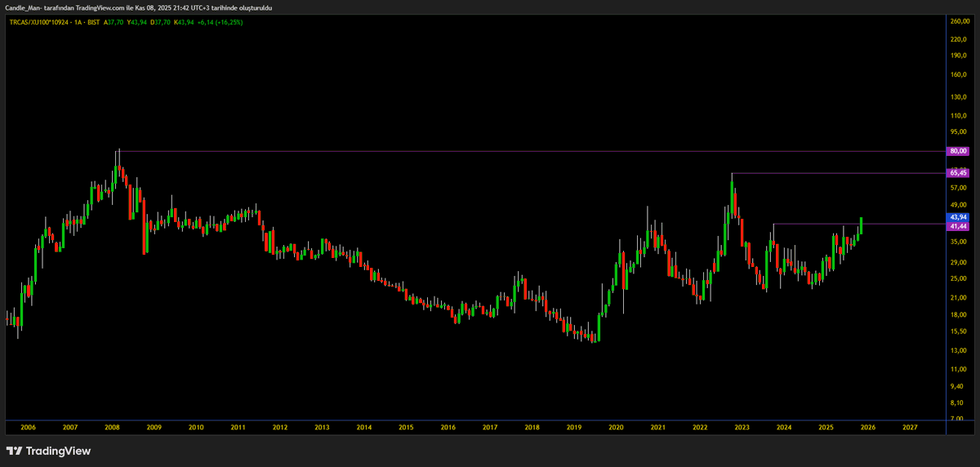Click the 2022 label on time axis
This screenshot has width=980, height=467.
pos(701,427)
